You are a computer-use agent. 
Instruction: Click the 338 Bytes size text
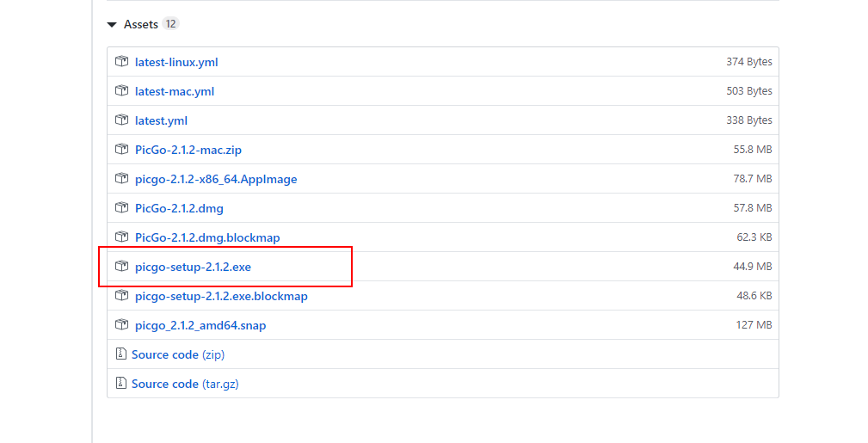(x=749, y=120)
